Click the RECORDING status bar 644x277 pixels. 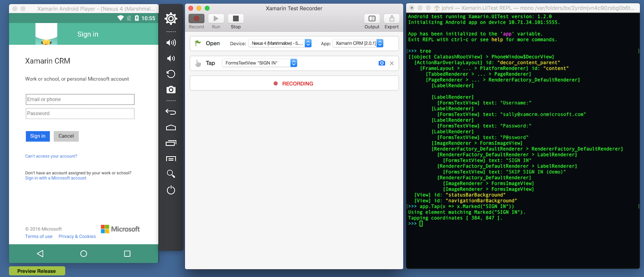pyautogui.click(x=294, y=83)
